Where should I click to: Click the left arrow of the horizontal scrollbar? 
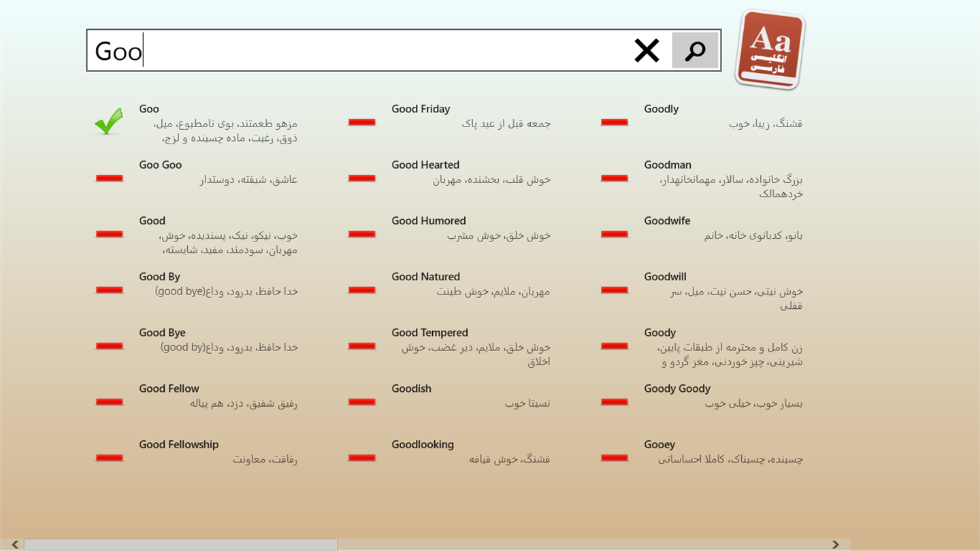(x=15, y=544)
